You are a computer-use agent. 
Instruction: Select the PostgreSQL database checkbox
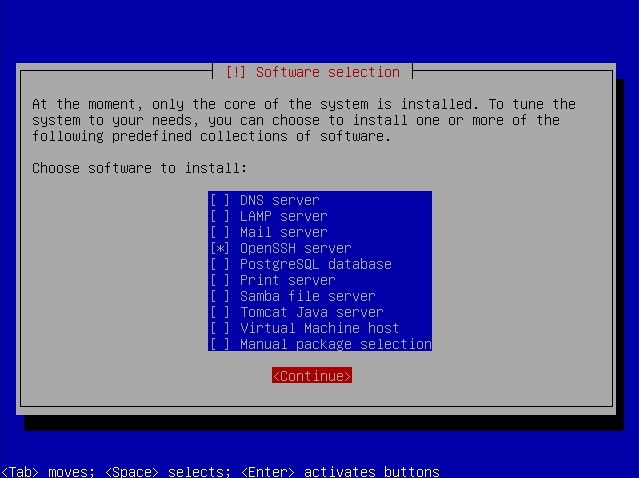coord(220,264)
